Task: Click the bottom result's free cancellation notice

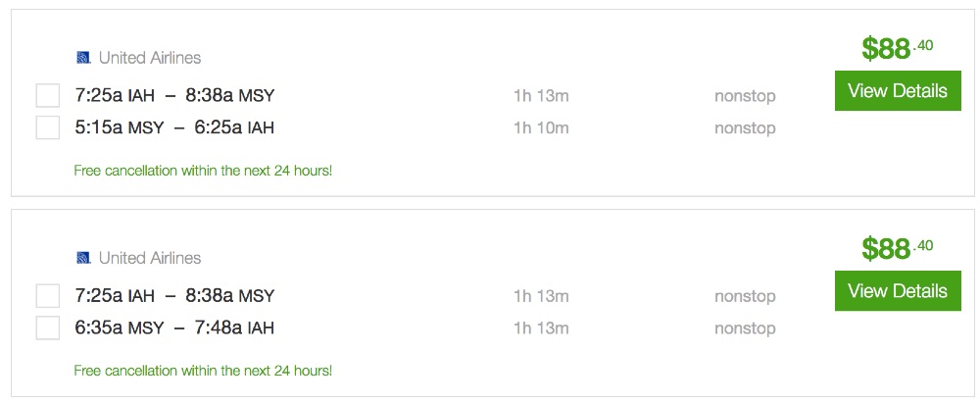Action: pyautogui.click(x=203, y=371)
